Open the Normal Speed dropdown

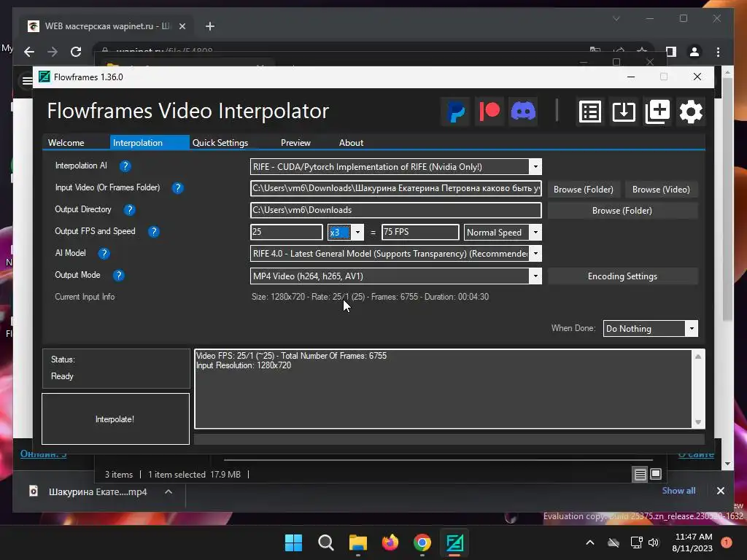pos(535,233)
